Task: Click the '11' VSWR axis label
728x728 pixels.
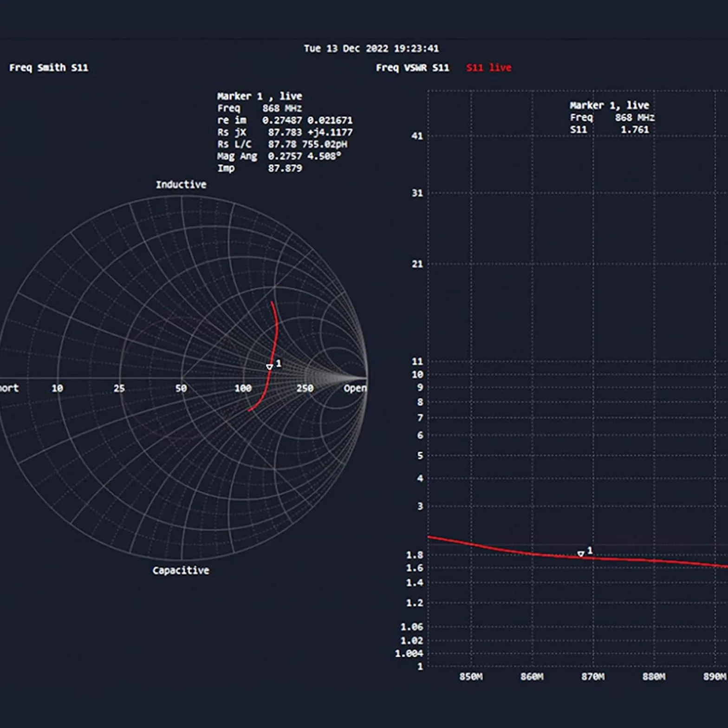Action: 417,361
